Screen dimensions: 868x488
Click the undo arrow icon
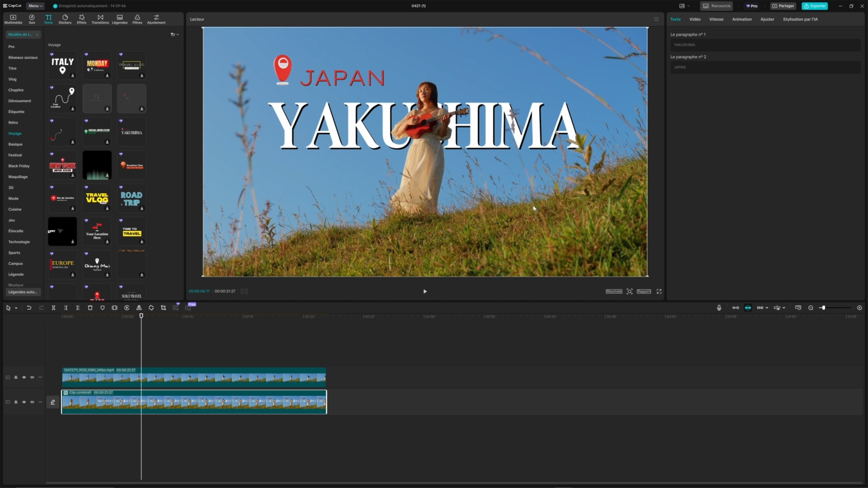(29, 308)
